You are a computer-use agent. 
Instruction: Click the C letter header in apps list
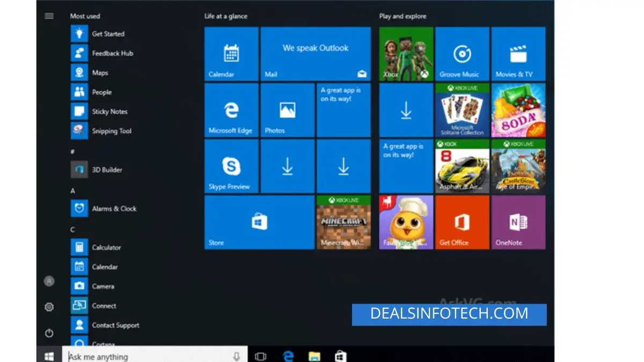tap(72, 230)
